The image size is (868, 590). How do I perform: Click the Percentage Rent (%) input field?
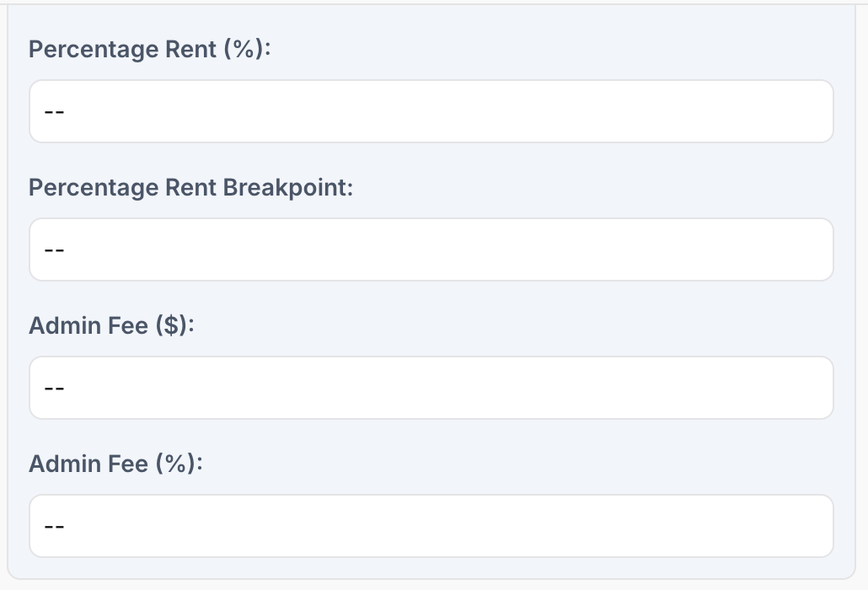tap(431, 111)
